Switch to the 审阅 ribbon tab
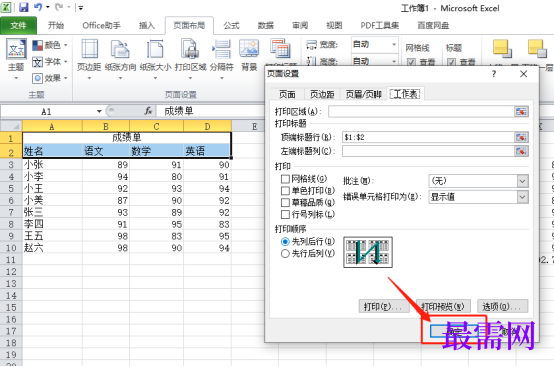This screenshot has height=367, width=554. (300, 25)
